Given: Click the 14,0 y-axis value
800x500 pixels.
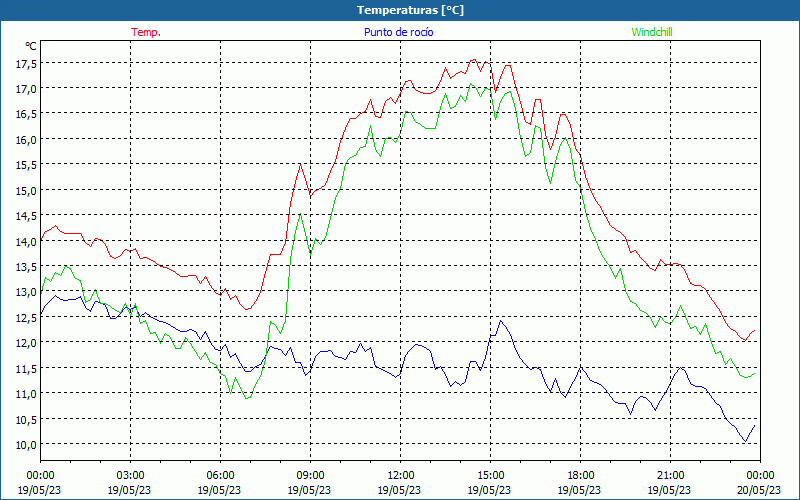Looking at the screenshot, I should (27, 241).
